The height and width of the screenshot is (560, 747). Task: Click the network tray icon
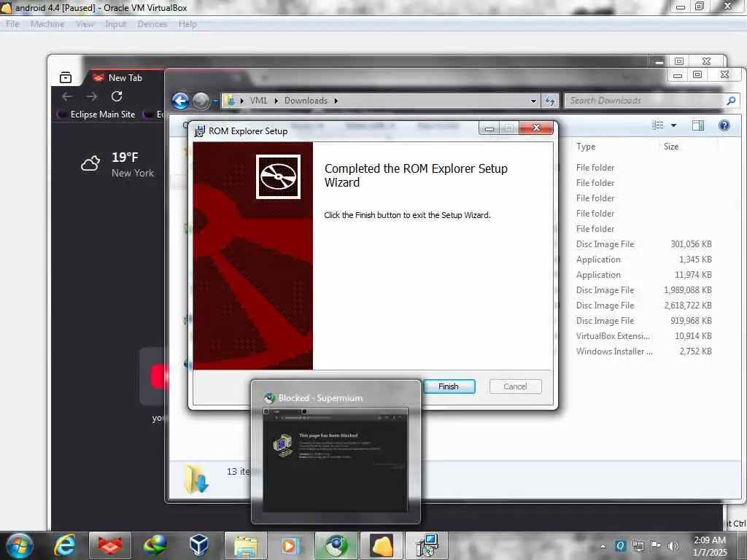[638, 546]
